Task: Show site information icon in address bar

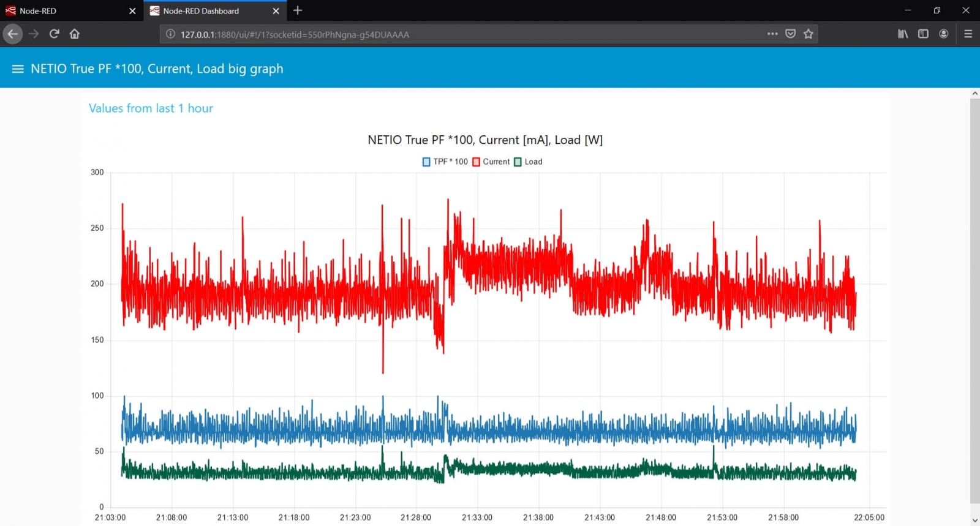Action: [171, 34]
